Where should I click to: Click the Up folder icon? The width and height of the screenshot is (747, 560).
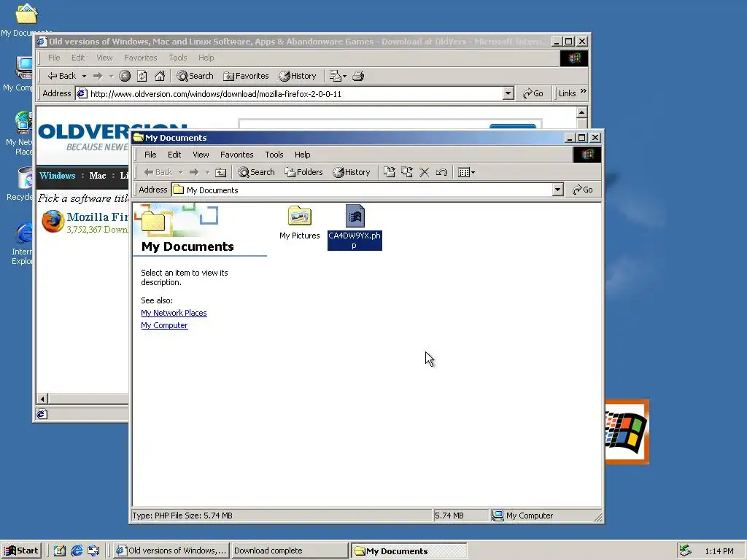coord(220,172)
